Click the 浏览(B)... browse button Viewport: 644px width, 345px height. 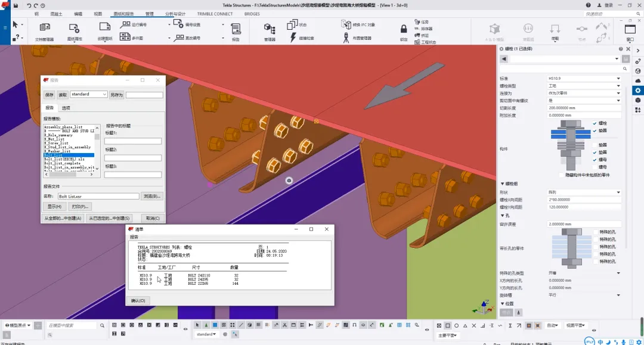pos(151,196)
